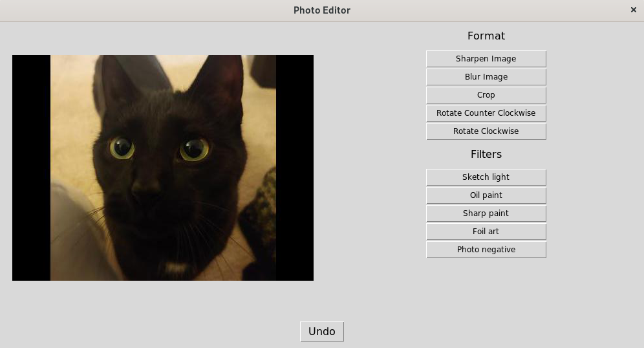Click the black bar left of the photo
Image resolution: width=644 pixels, height=348 pixels.
coord(31,168)
